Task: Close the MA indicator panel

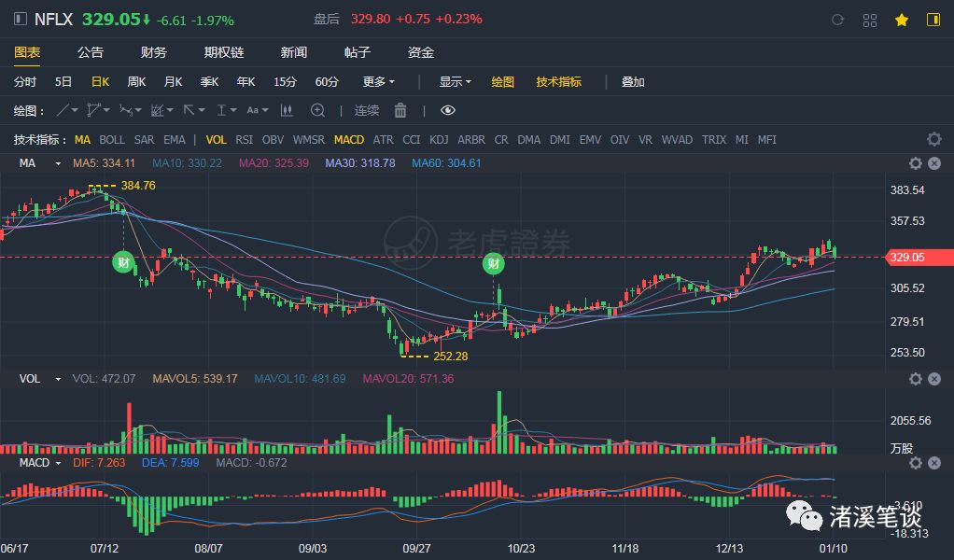Action: [x=934, y=163]
